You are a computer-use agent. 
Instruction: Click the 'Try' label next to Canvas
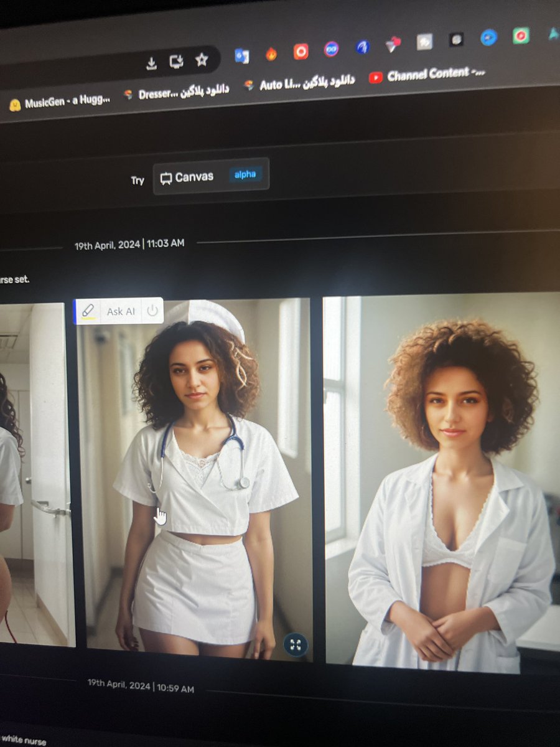[x=138, y=180]
